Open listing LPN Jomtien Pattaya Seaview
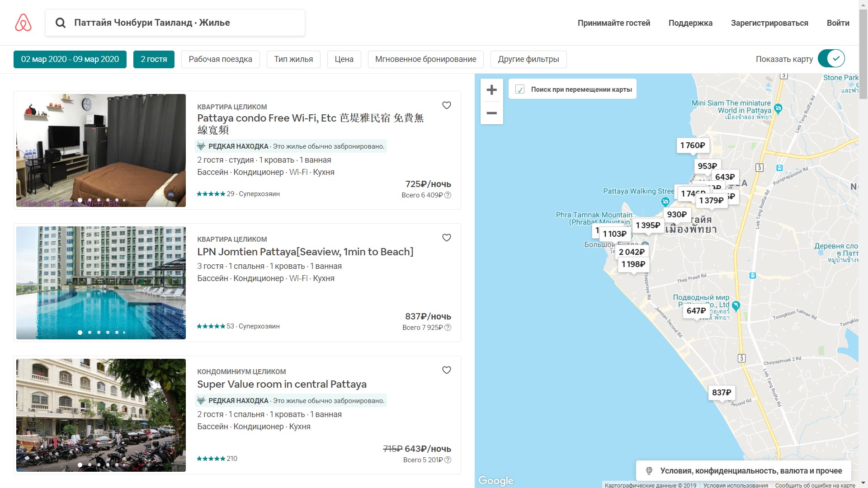The height and width of the screenshot is (488, 868). point(305,252)
